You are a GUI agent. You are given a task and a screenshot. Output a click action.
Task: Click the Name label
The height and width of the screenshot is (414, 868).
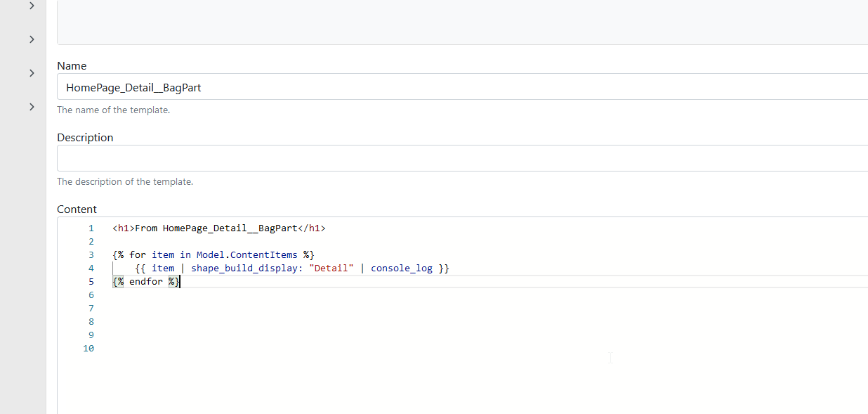coord(72,66)
